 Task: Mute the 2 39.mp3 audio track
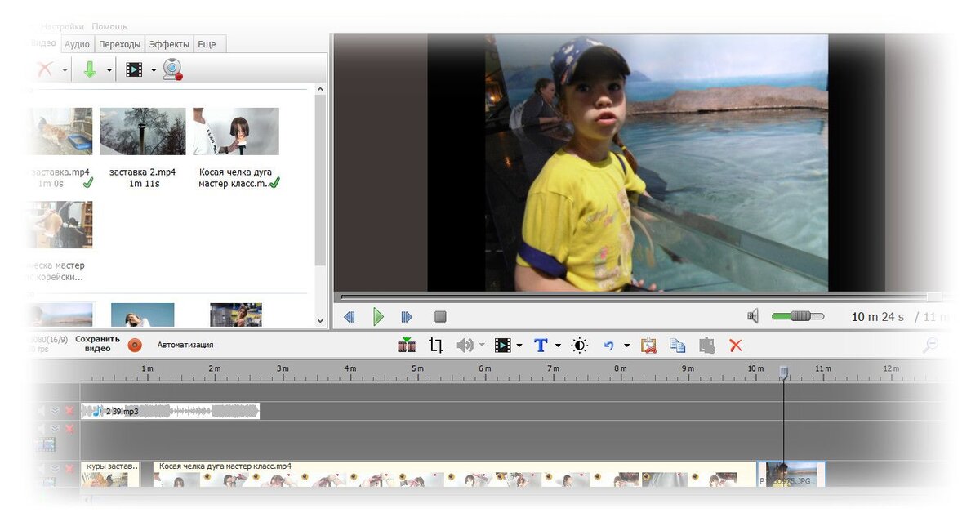(x=40, y=411)
